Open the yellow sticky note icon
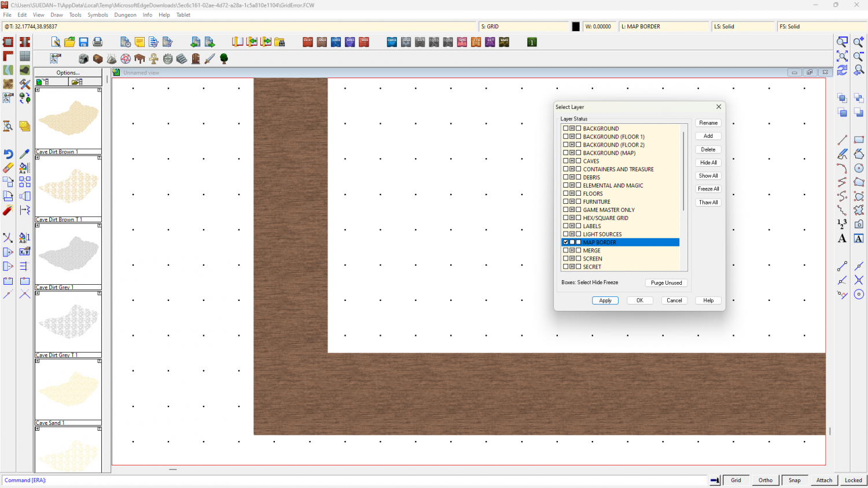Screen dimensions: 868x488 (x=139, y=42)
